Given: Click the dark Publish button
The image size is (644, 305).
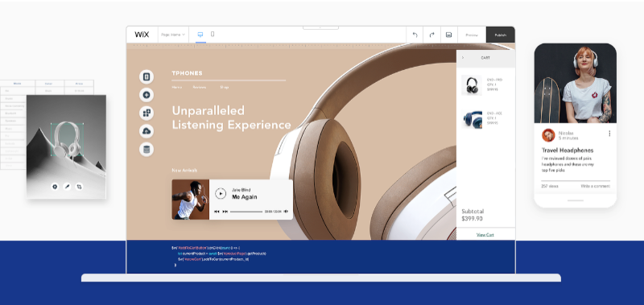Looking at the screenshot, I should point(500,35).
